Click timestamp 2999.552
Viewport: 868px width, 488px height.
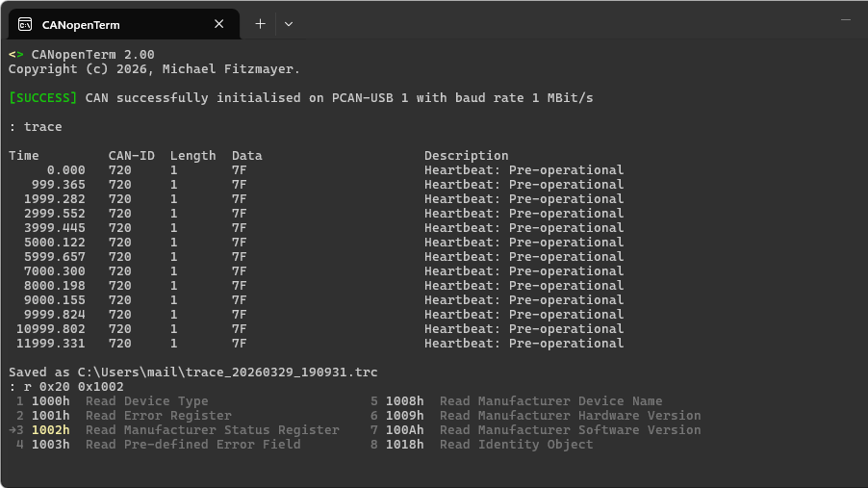[54, 214]
